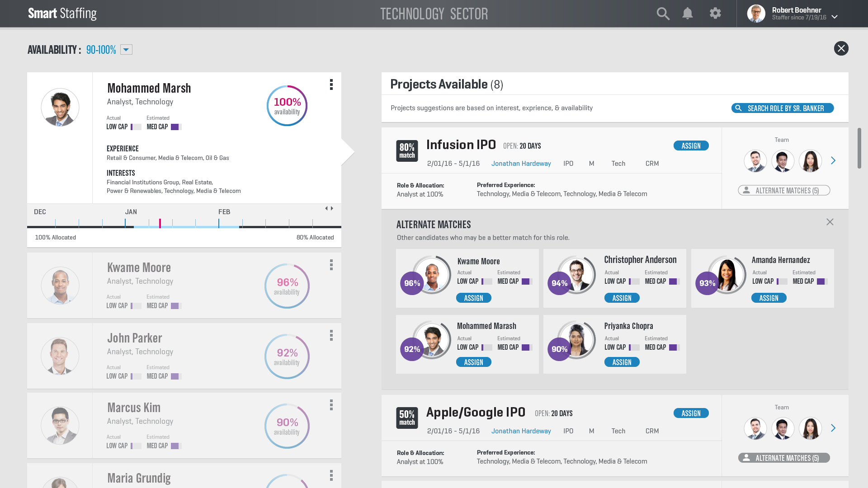The width and height of the screenshot is (868, 488).
Task: Open Maria Grundig options menu dots
Action: pos(331,475)
